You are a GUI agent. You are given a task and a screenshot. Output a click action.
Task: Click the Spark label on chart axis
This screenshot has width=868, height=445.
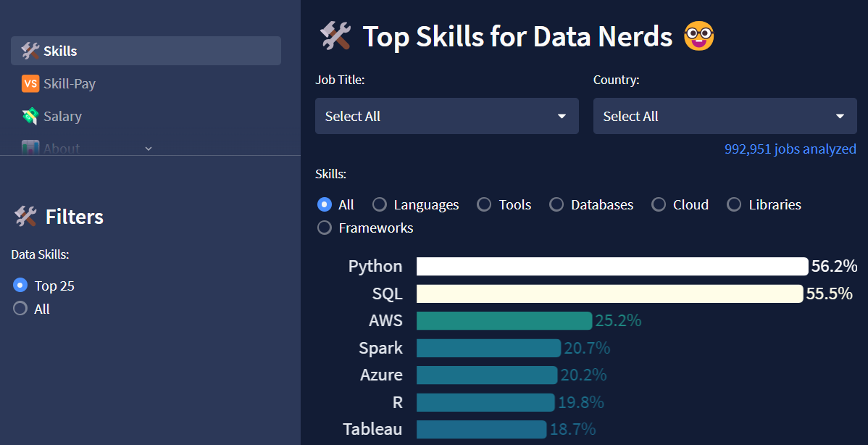click(381, 348)
